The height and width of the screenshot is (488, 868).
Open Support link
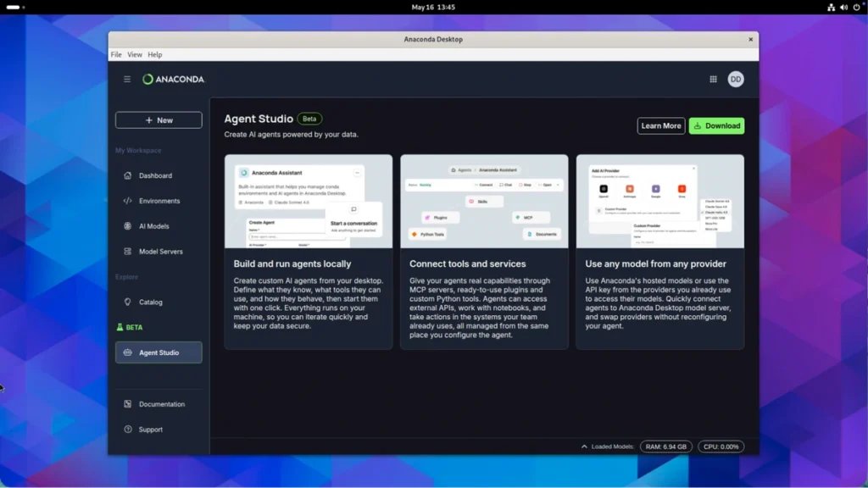159,430
